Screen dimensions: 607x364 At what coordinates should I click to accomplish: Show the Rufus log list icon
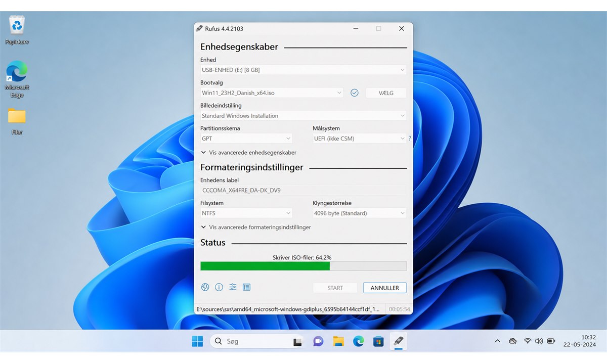246,287
